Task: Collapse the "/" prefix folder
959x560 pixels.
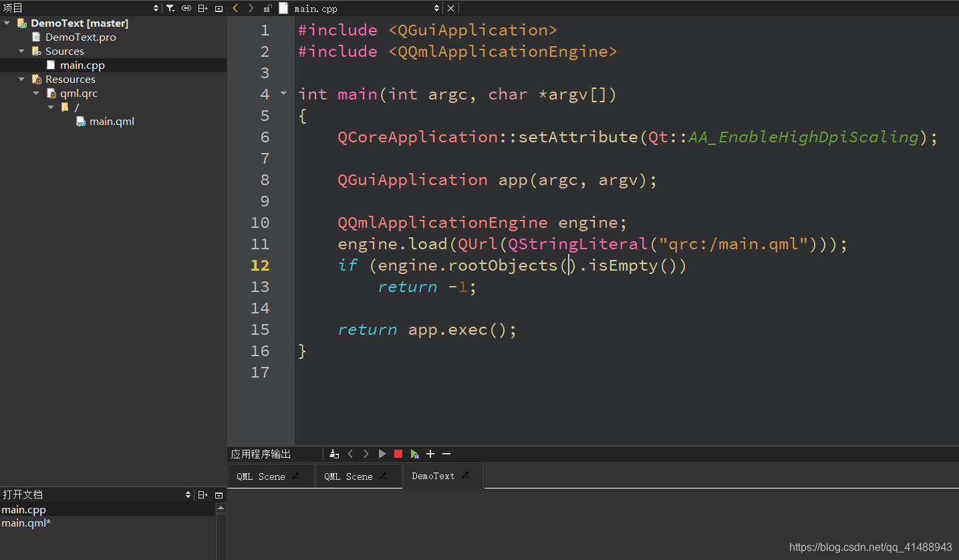Action: tap(51, 107)
